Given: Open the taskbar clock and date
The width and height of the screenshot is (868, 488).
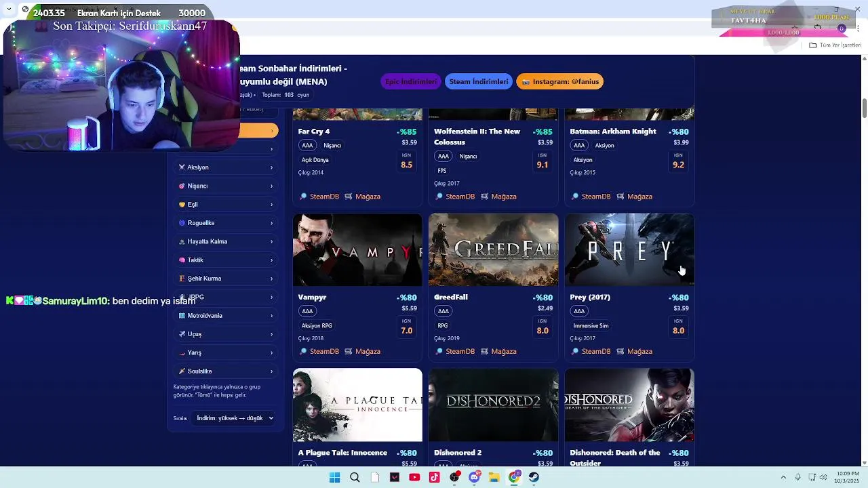Looking at the screenshot, I should point(848,477).
